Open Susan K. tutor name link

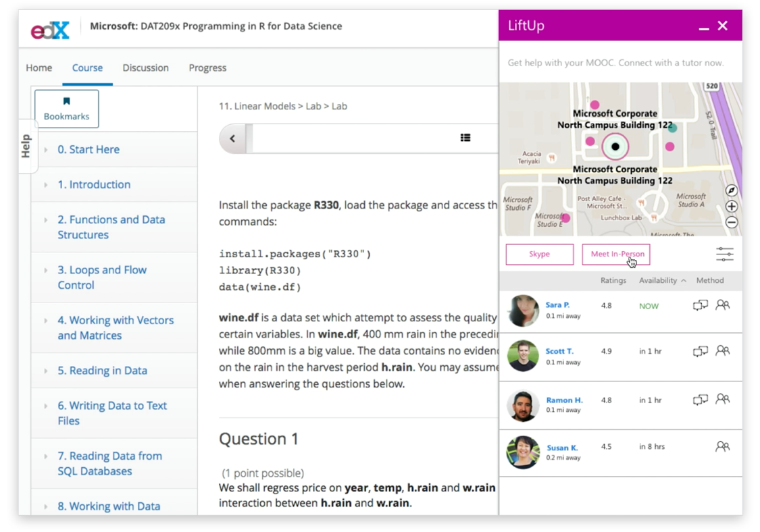(x=562, y=448)
